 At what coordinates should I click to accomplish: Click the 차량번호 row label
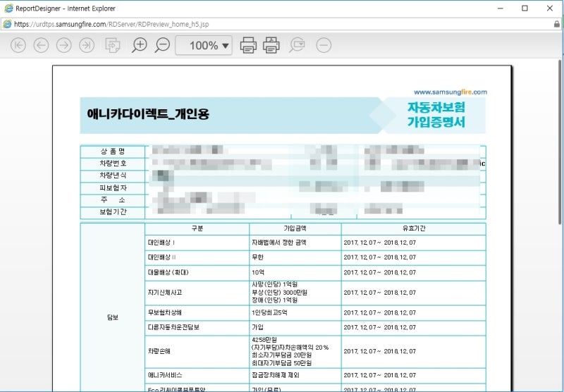click(x=113, y=164)
